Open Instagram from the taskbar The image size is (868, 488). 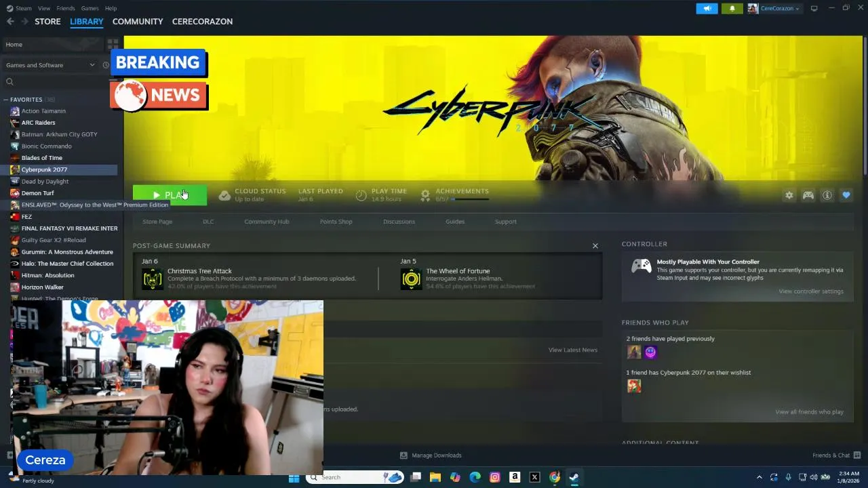(495, 477)
